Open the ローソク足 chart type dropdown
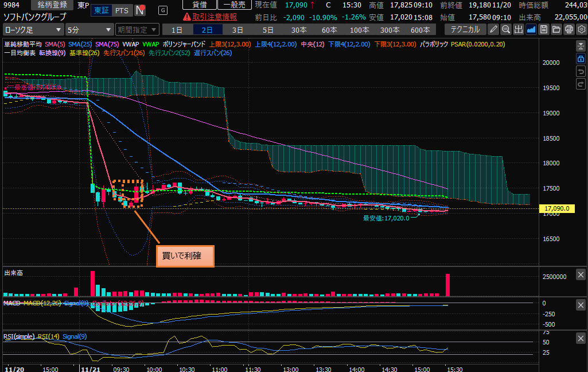Viewport: 588px width, 372px height. tap(33, 29)
